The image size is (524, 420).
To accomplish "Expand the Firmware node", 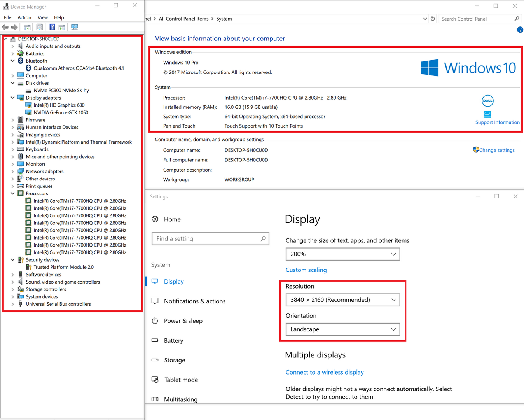I will (13, 120).
